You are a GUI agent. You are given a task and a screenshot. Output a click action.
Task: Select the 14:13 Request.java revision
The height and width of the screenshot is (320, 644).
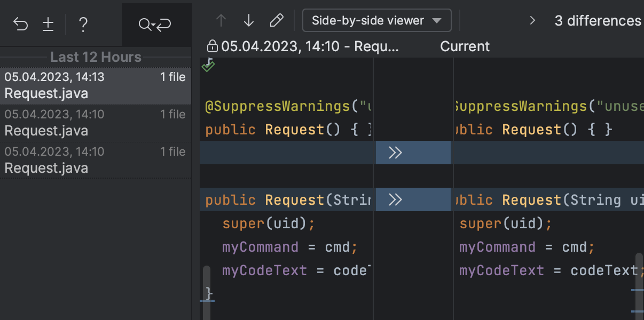click(x=95, y=86)
